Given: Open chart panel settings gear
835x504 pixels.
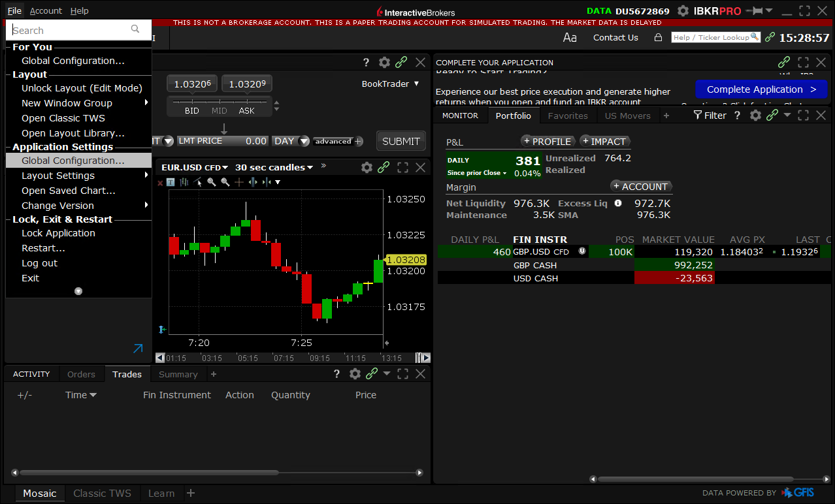Looking at the screenshot, I should 367,167.
